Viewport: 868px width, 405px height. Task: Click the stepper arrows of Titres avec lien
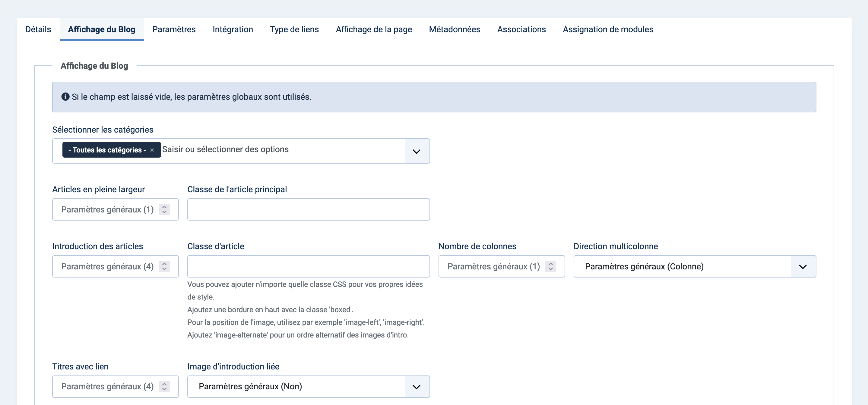(164, 387)
